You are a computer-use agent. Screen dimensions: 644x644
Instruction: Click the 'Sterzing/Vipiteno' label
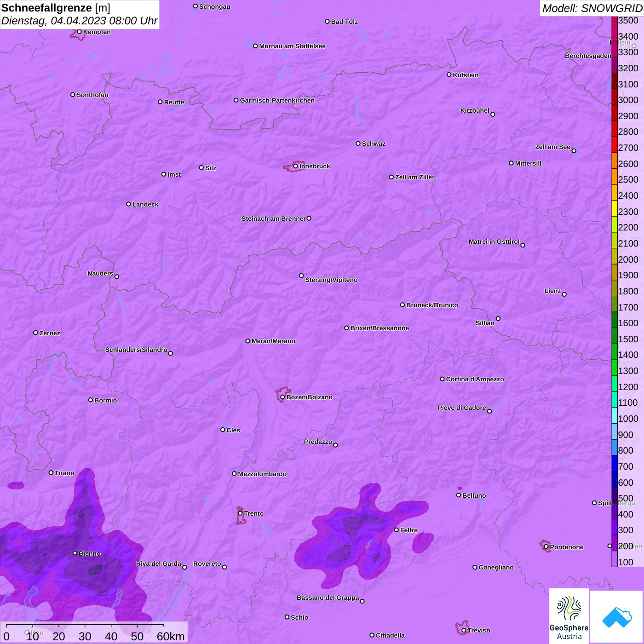click(x=331, y=280)
